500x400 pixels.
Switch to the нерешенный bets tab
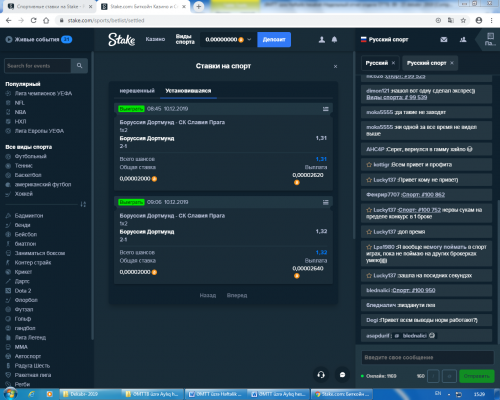(137, 91)
